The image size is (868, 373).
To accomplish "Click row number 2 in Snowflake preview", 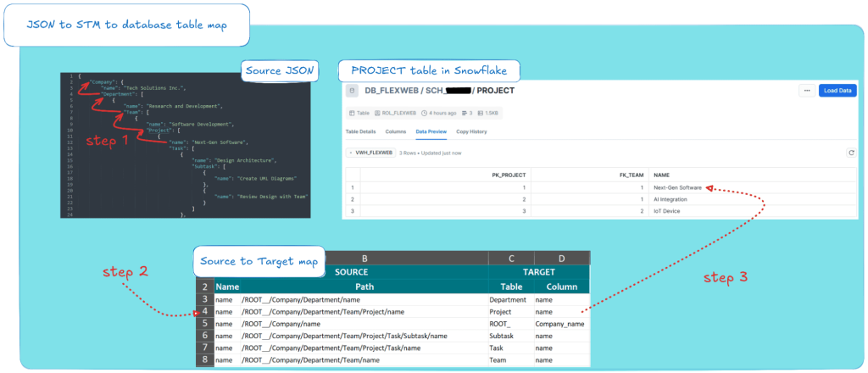I will 352,199.
